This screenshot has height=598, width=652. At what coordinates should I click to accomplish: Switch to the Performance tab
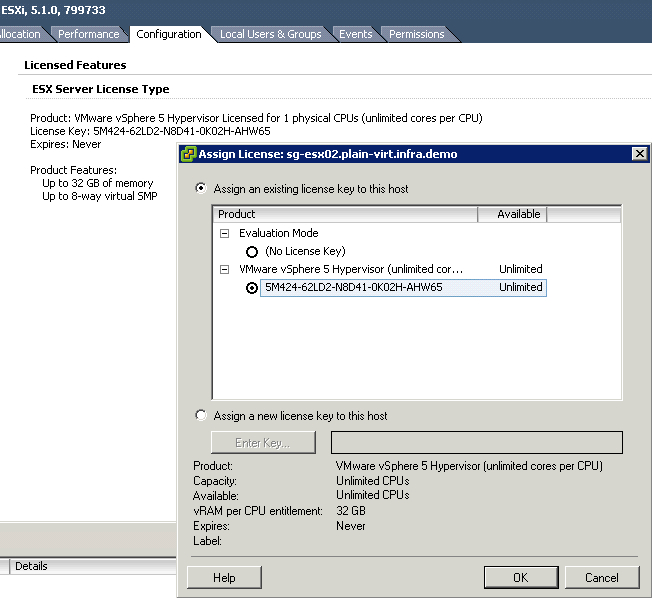89,34
